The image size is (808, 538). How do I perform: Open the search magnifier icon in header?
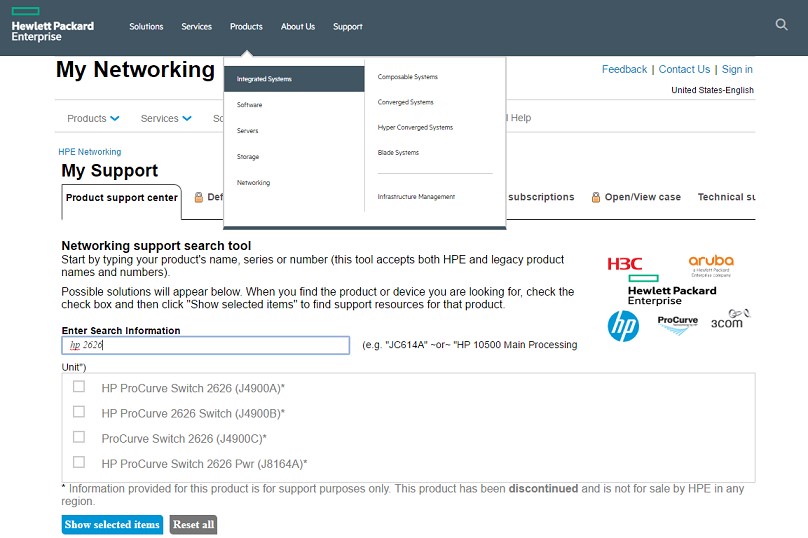coord(781,24)
